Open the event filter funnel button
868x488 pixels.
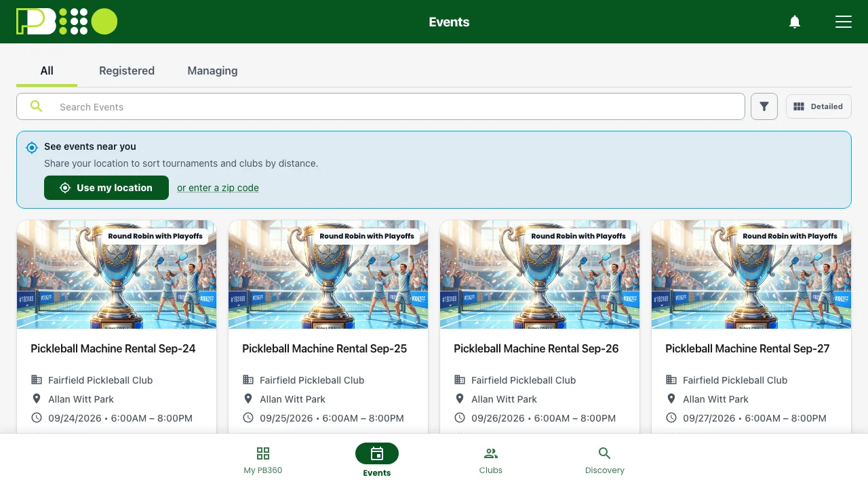[x=764, y=106]
